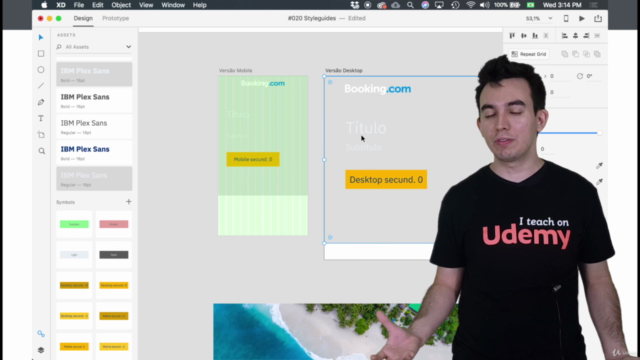Distribute selection horizontally

click(x=597, y=36)
